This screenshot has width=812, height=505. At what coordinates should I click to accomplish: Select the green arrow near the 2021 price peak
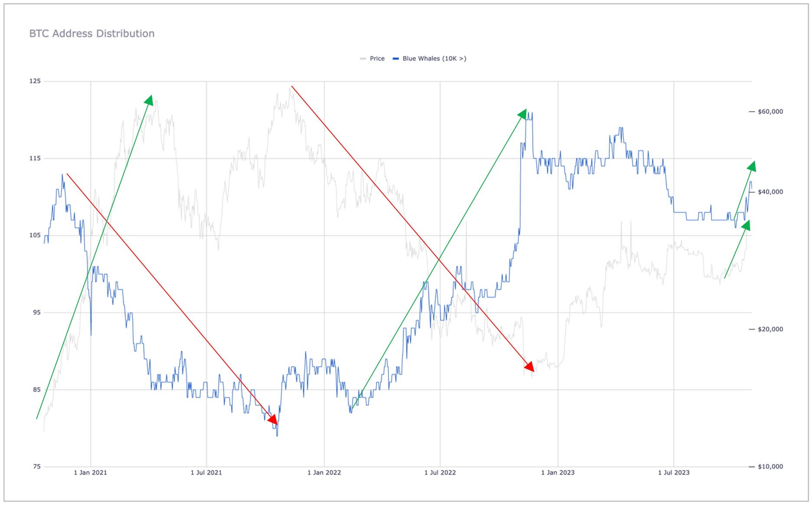(149, 101)
